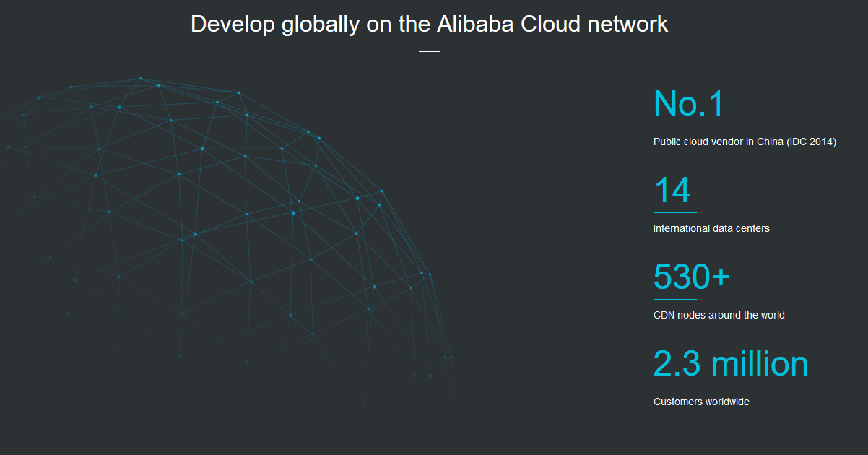
Task: Select the "530+" statistic number
Action: [691, 277]
